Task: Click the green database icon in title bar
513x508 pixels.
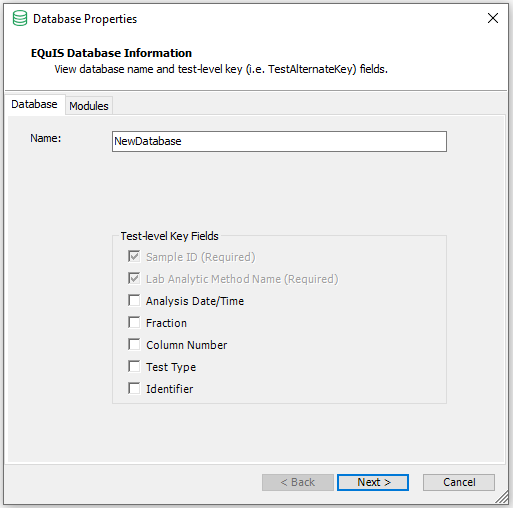Action: (x=20, y=18)
